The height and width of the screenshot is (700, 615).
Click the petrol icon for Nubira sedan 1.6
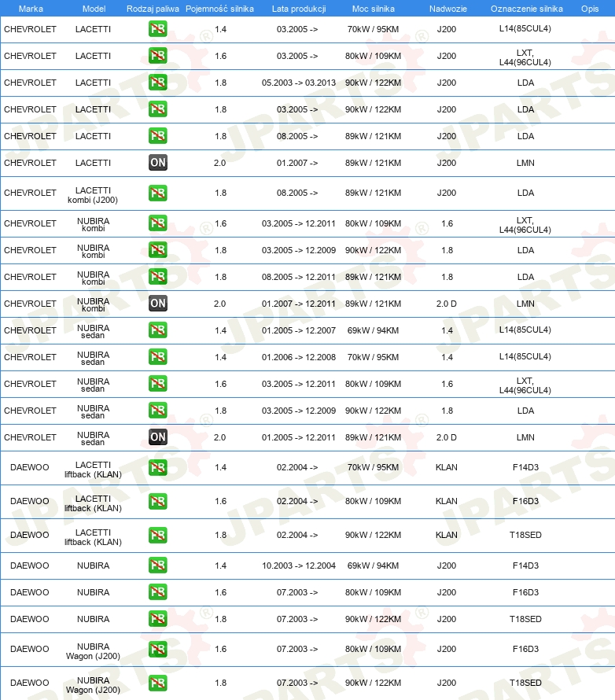coord(158,384)
